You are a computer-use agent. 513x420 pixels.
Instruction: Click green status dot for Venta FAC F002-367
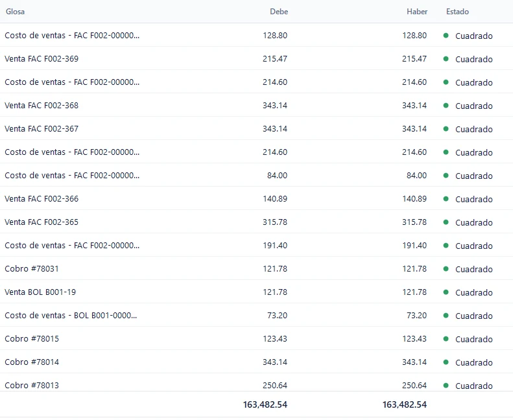click(x=446, y=129)
